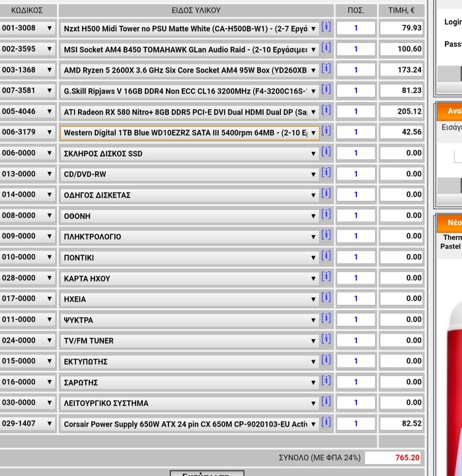Viewport: 462px width, 476px height.
Task: Open info icon for ΟΘΟΝΗ row
Action: pos(326,215)
